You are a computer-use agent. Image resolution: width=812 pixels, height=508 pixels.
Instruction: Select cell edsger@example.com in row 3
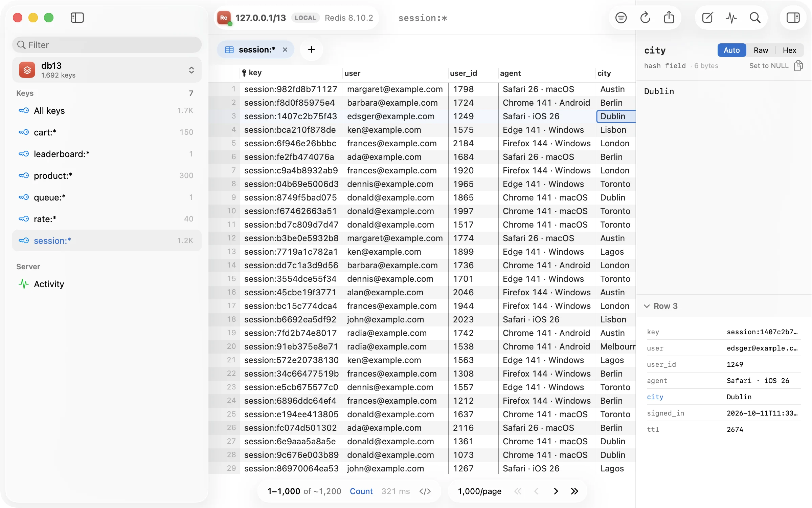[x=396, y=116]
